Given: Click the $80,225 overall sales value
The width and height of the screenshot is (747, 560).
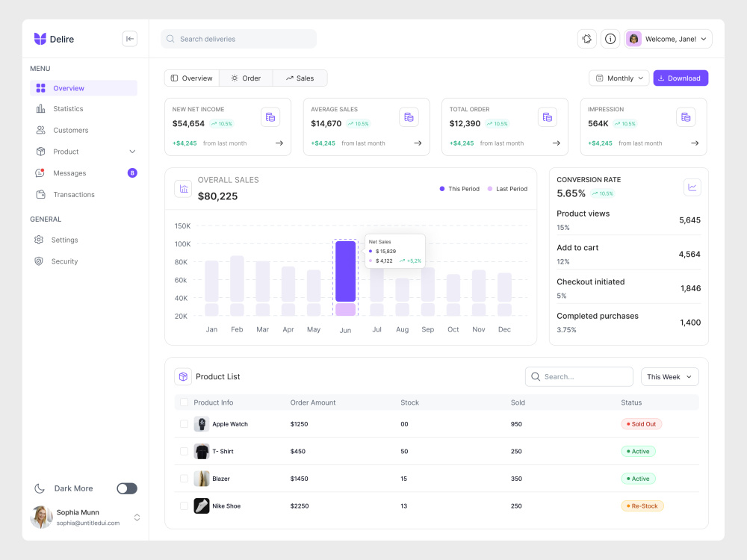Looking at the screenshot, I should tap(217, 196).
